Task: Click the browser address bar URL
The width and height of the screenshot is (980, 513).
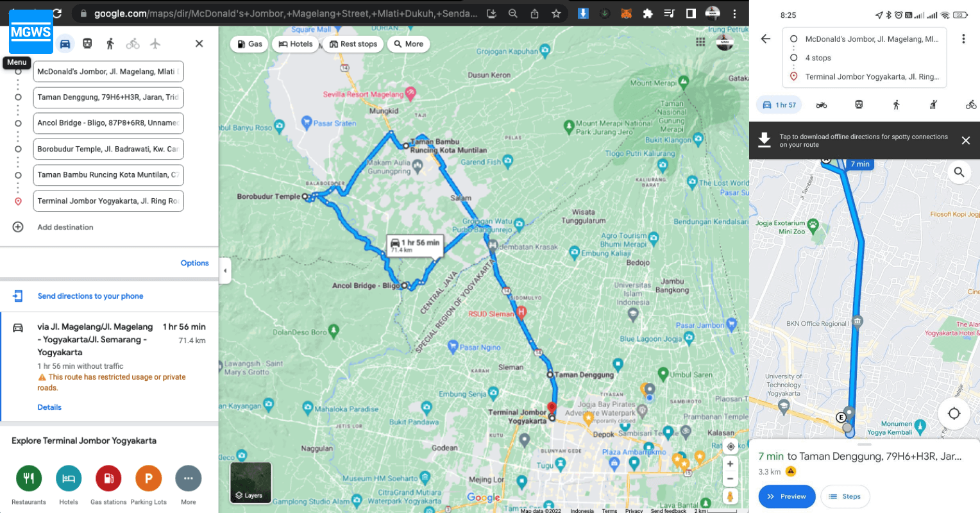Action: coord(285,13)
